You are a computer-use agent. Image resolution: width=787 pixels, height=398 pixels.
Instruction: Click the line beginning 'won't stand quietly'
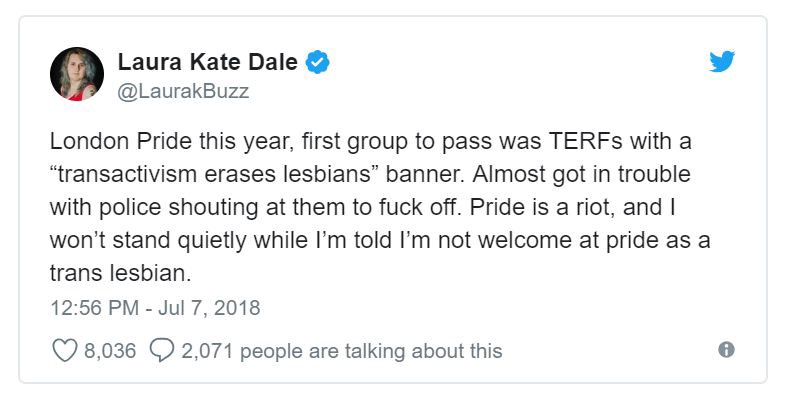point(380,240)
